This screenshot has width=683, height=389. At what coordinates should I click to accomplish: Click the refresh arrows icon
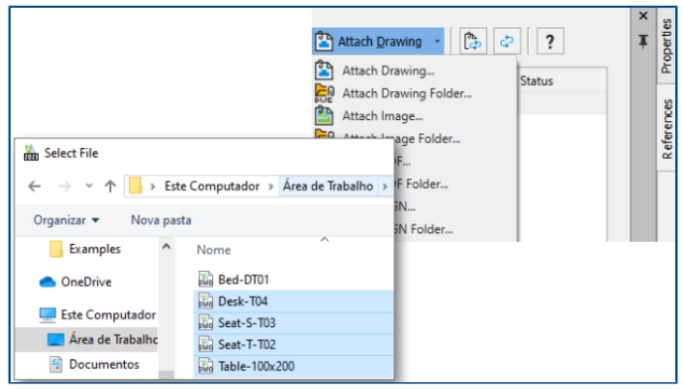pyautogui.click(x=507, y=41)
